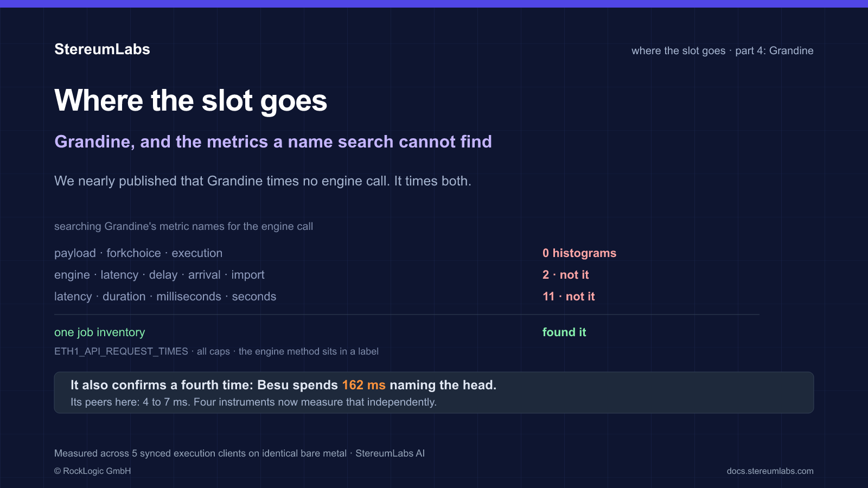Click the 'Its peers here: 4 to 7 ms' line
The height and width of the screenshot is (488, 868).
253,402
